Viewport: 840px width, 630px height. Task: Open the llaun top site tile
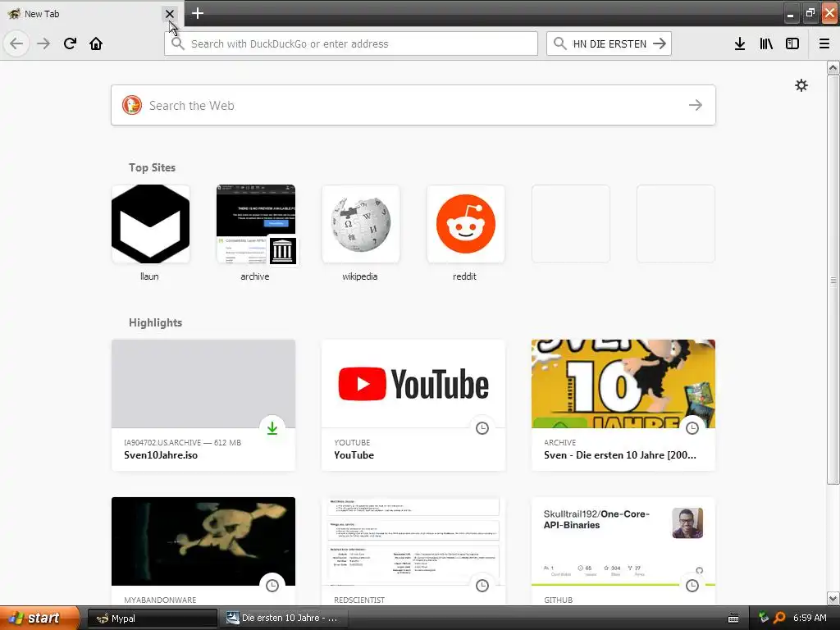pyautogui.click(x=151, y=224)
